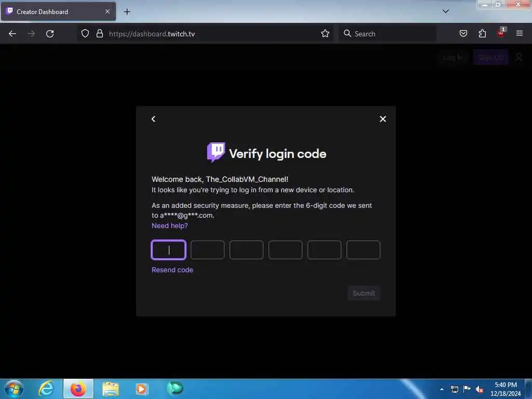Click the Resend code link

172,270
